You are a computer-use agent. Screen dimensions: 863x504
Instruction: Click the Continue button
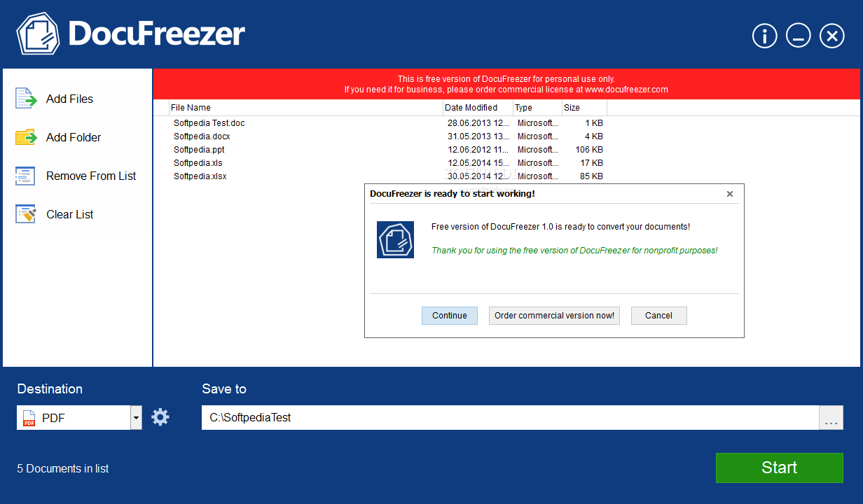[450, 316]
